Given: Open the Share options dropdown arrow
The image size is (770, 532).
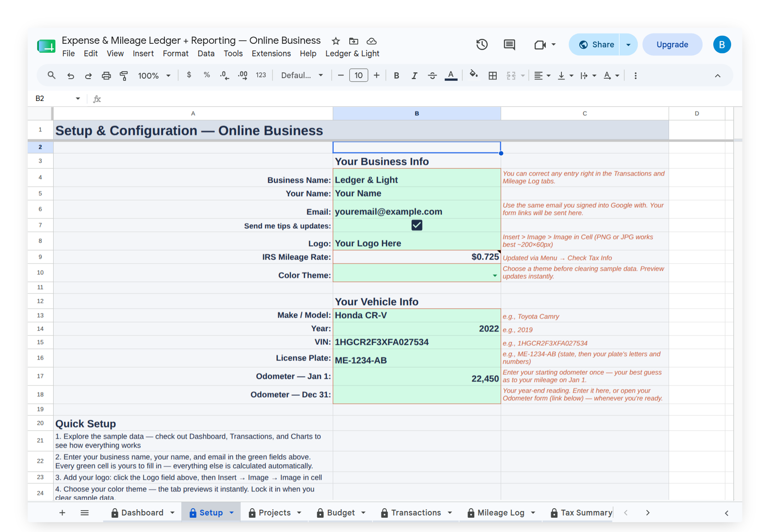Looking at the screenshot, I should (628, 45).
